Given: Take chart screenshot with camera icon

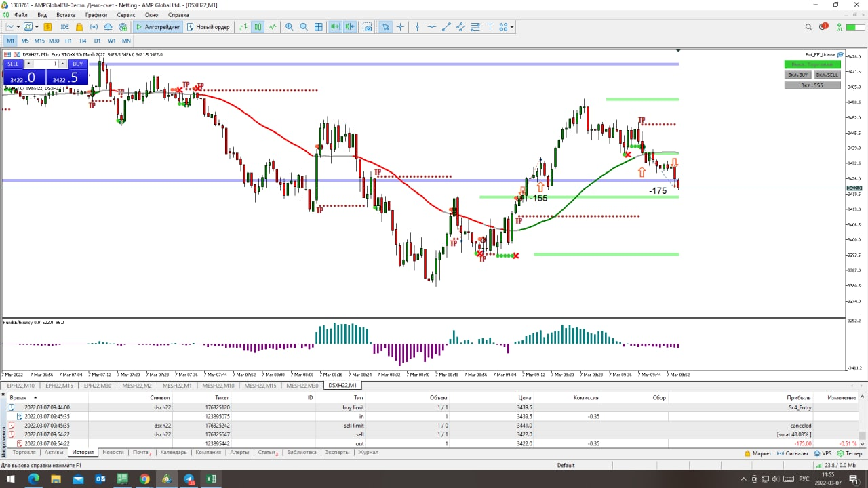Looking at the screenshot, I should pyautogui.click(x=368, y=27).
